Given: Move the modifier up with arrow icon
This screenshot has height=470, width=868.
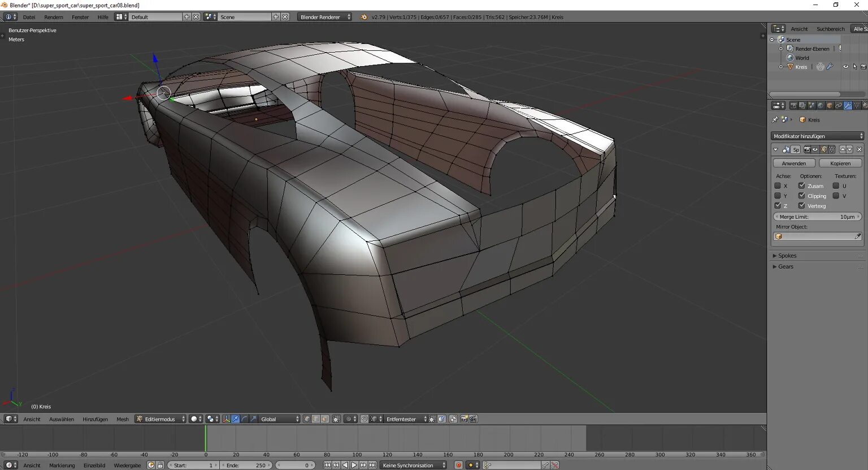Looking at the screenshot, I should (843, 149).
